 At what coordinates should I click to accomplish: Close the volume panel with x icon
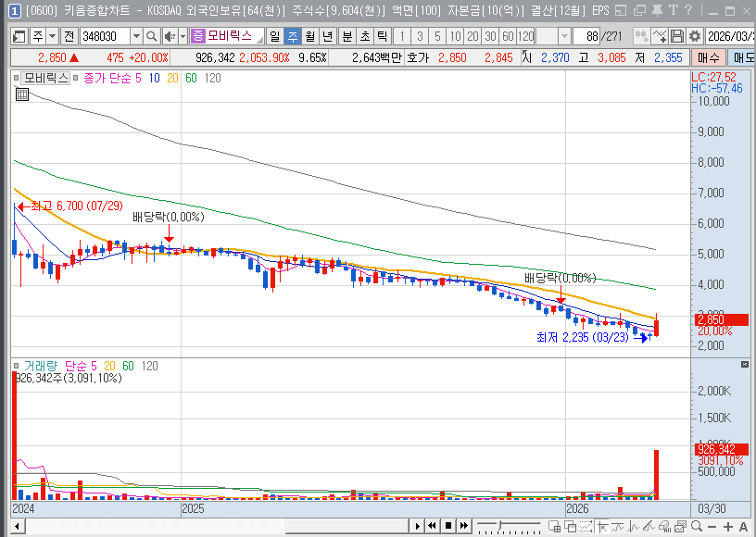point(745,365)
